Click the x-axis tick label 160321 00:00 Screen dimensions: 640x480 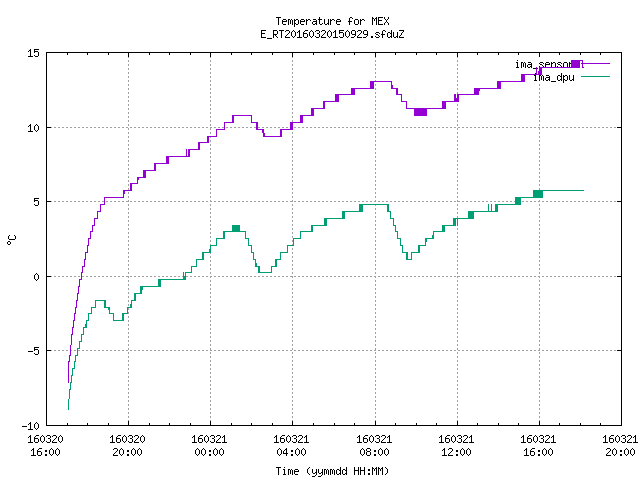click(x=209, y=446)
